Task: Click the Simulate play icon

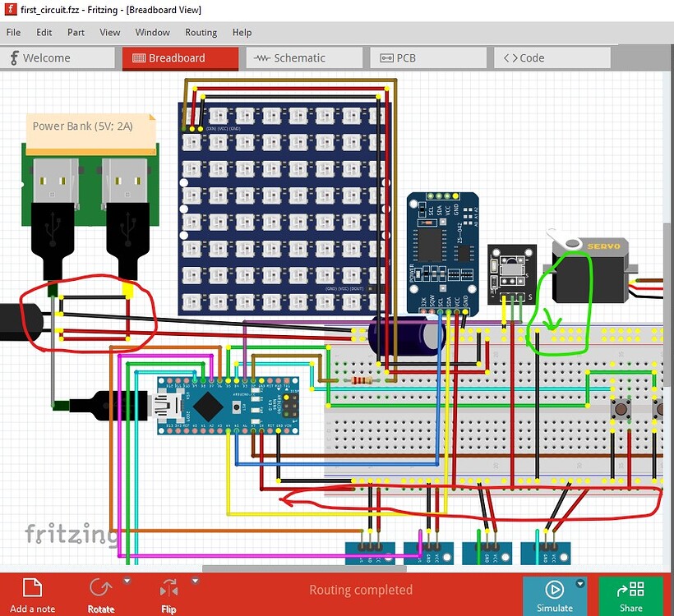Action: coord(554,590)
